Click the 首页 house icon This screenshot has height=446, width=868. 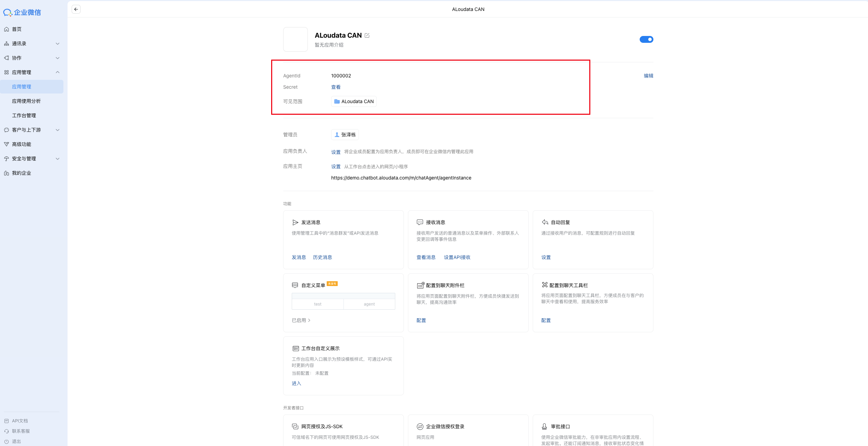point(7,29)
